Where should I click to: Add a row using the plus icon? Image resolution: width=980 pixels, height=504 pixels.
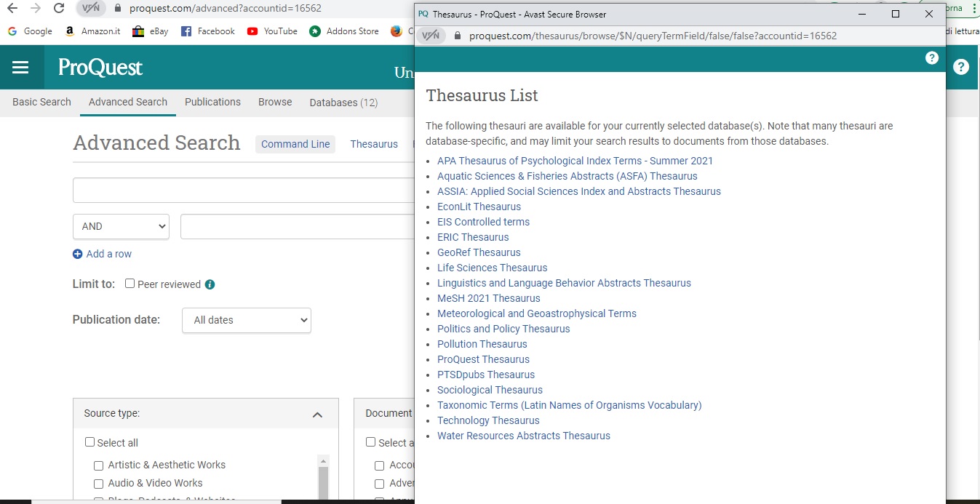[77, 253]
